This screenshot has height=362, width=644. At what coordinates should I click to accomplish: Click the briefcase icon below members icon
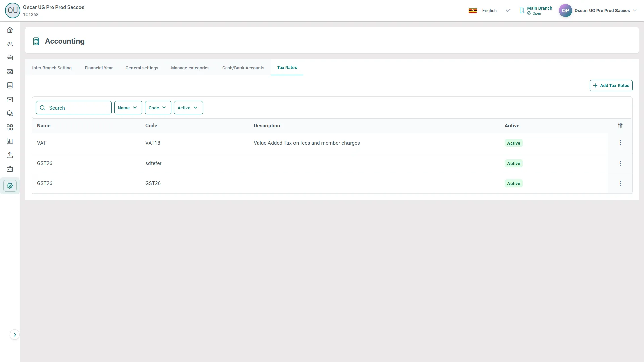[10, 58]
